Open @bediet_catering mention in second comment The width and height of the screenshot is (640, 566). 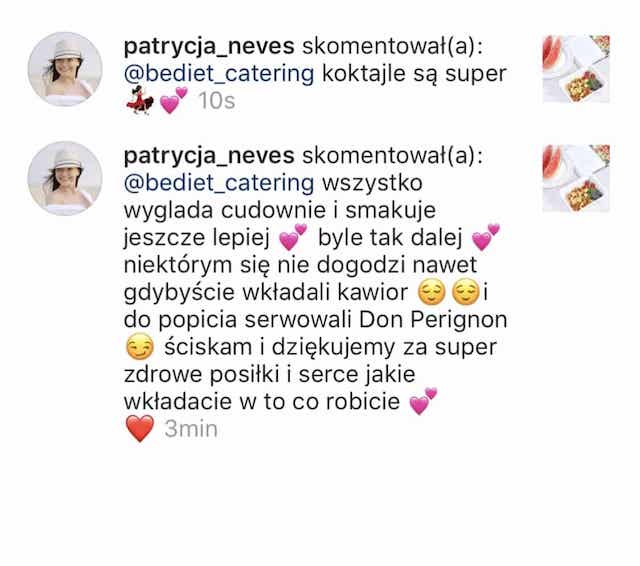click(x=219, y=183)
